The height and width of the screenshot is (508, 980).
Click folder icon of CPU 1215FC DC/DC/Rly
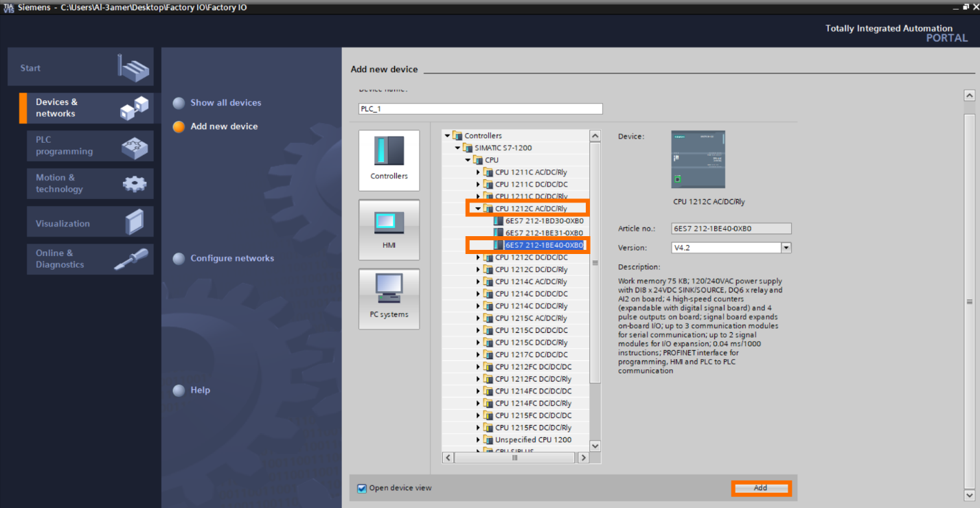click(488, 428)
